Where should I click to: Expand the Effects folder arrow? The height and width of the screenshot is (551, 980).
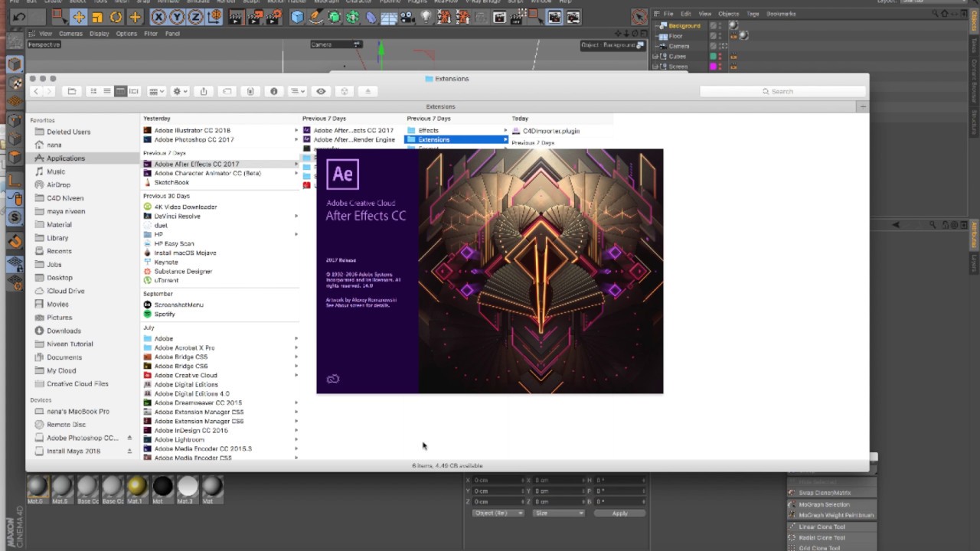(505, 131)
